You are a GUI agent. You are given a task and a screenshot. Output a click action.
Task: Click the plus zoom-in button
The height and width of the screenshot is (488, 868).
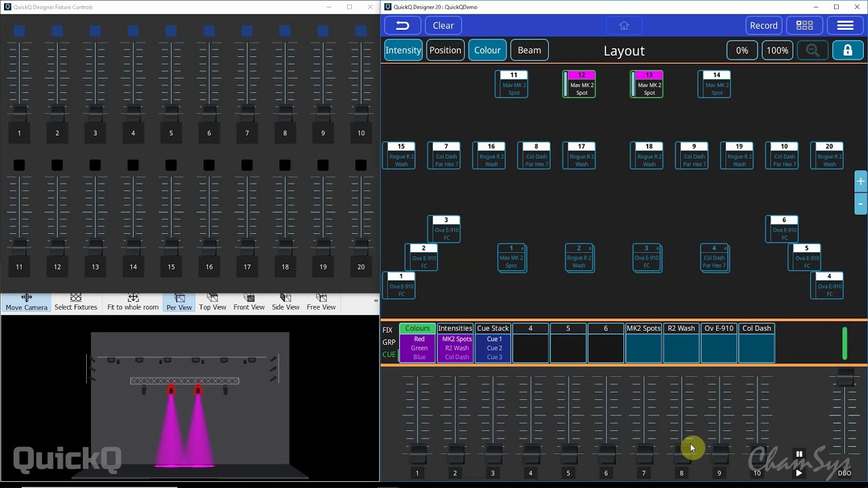861,182
